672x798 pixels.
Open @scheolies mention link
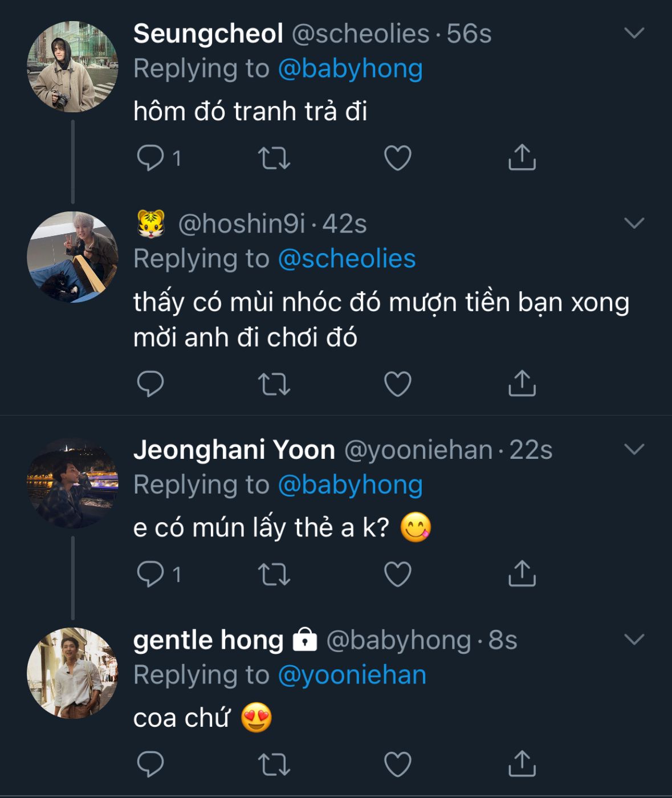pos(347,259)
